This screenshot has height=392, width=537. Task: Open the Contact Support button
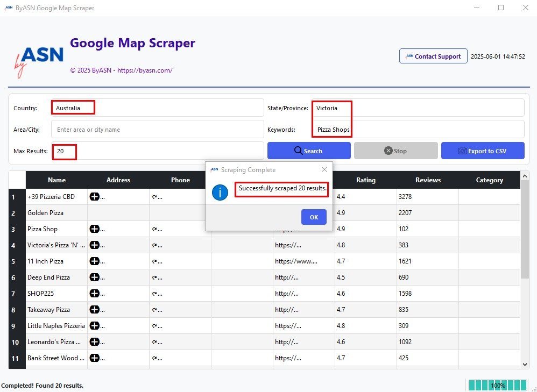pos(433,56)
